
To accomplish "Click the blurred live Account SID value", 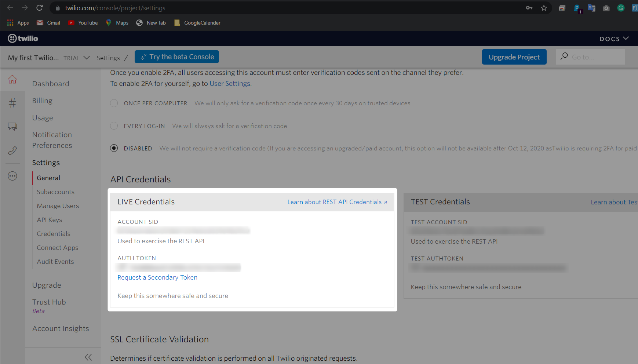I will coord(183,230).
